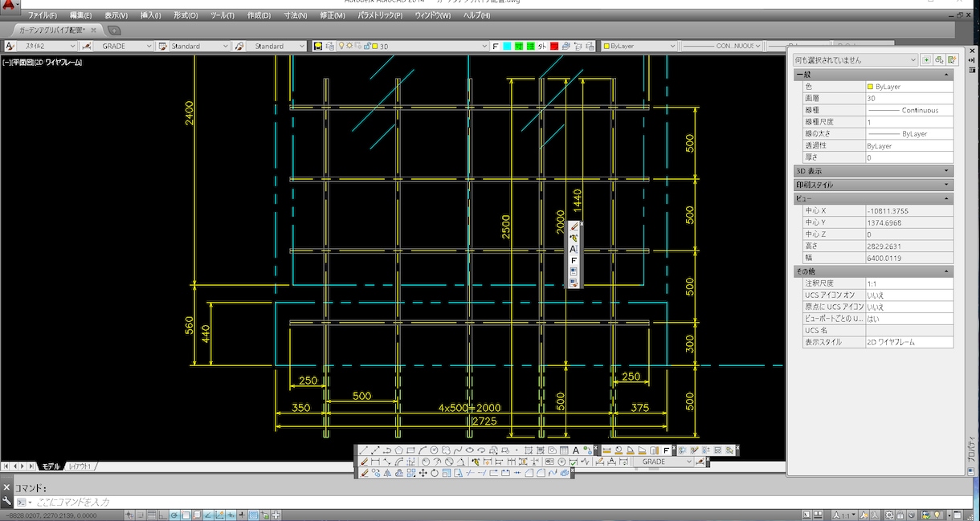Screen dimensions: 980x521
Task: Click the 'A' text icon in floating vertical toolbar
Action: coord(574,250)
